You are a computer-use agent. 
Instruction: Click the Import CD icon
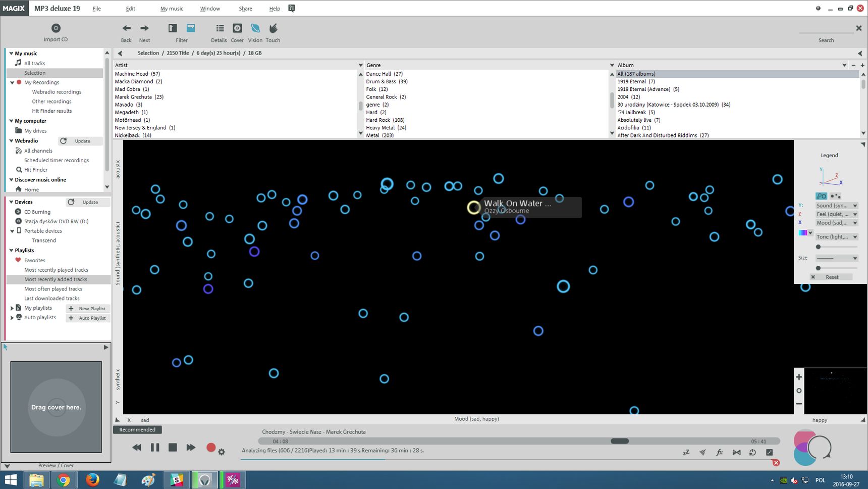point(56,28)
